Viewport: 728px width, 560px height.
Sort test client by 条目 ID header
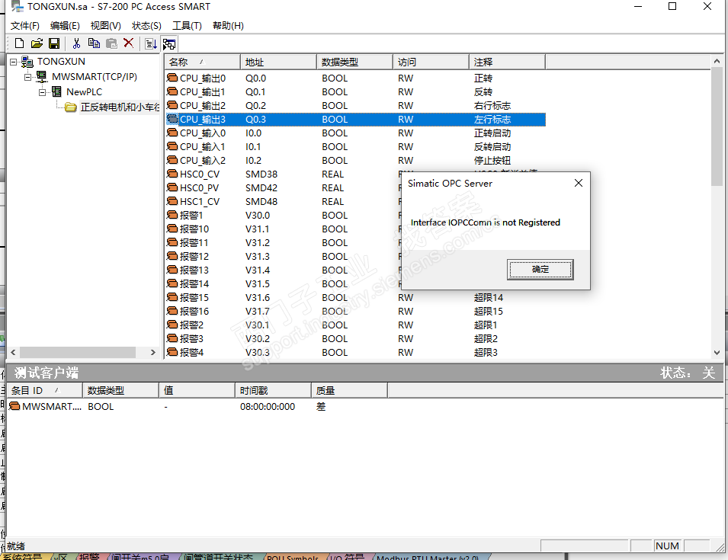click(45, 390)
